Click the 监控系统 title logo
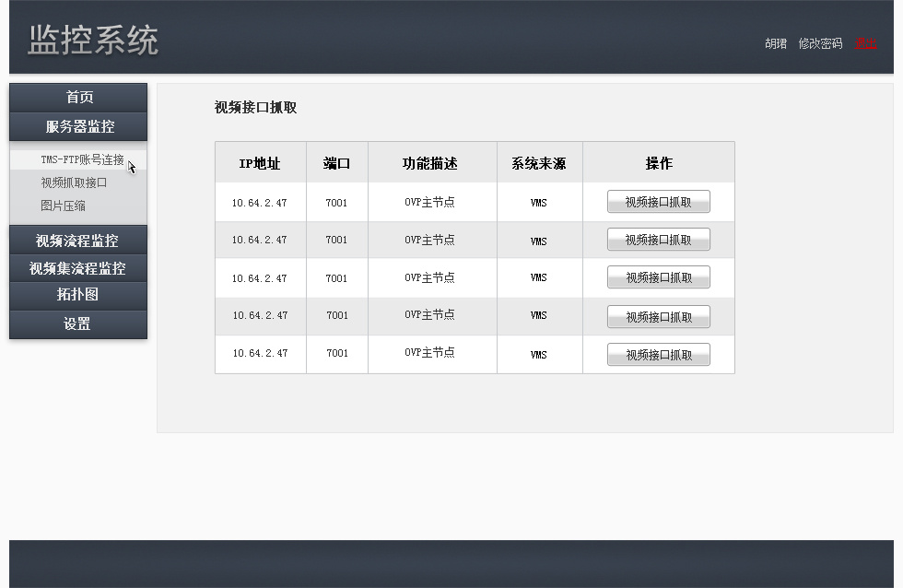 click(x=93, y=41)
